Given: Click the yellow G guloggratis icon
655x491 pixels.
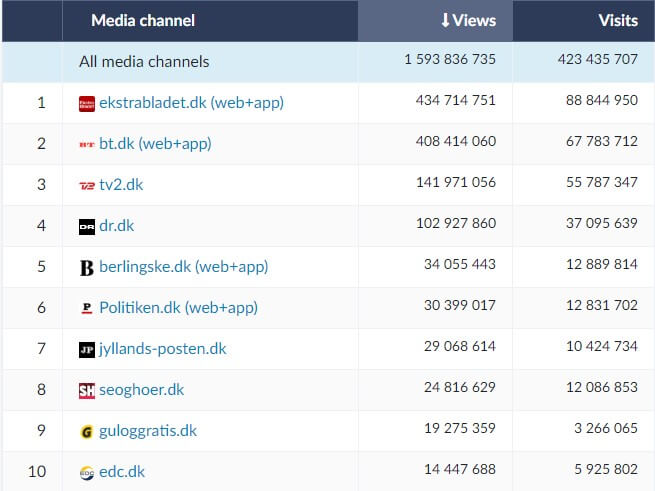Looking at the screenshot, I should point(86,432).
